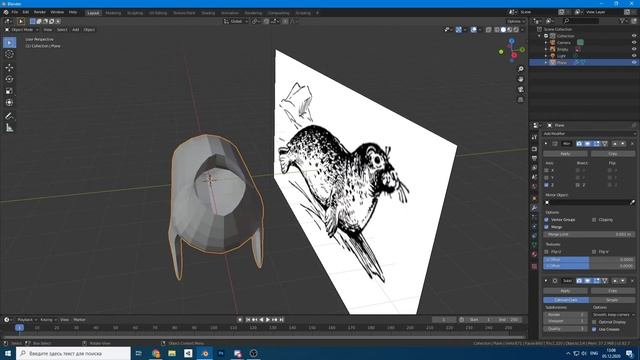The height and width of the screenshot is (360, 640).
Task: Open the File menu
Action: coord(15,12)
